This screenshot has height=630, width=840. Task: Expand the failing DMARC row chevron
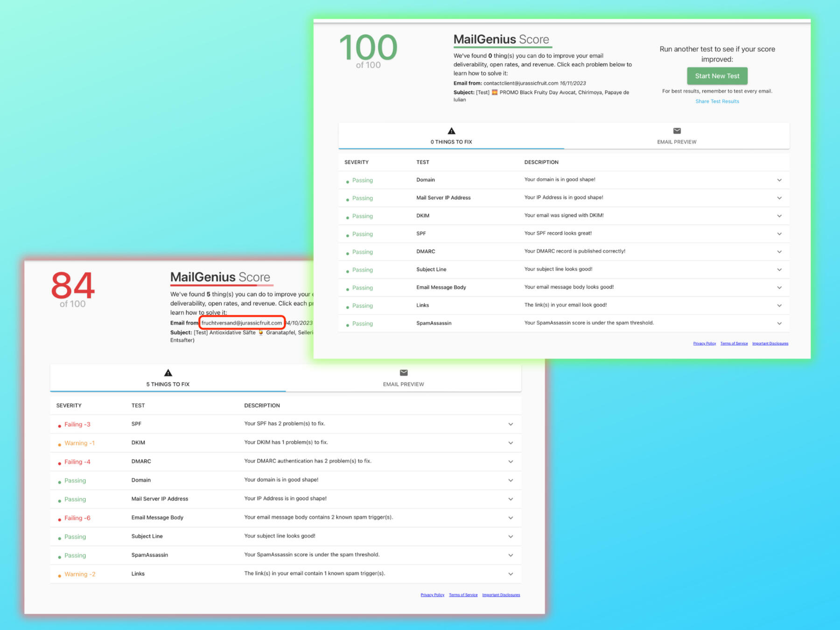511,462
